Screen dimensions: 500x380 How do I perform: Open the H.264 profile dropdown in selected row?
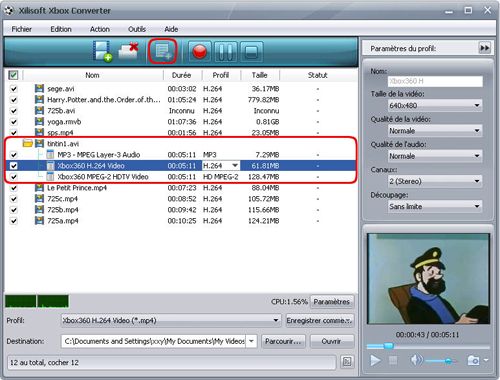point(235,166)
